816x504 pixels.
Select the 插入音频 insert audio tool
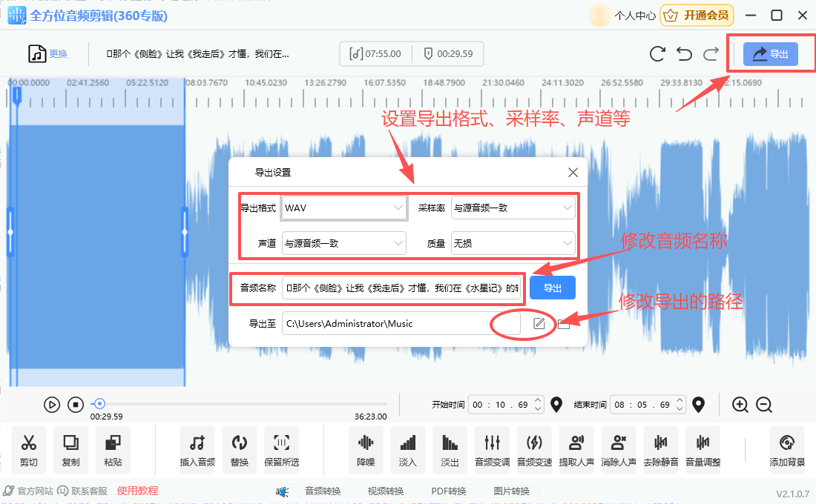tap(197, 449)
